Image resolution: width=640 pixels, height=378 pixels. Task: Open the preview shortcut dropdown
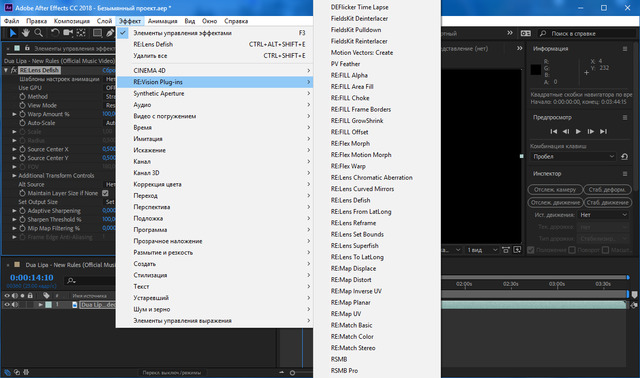tap(573, 156)
